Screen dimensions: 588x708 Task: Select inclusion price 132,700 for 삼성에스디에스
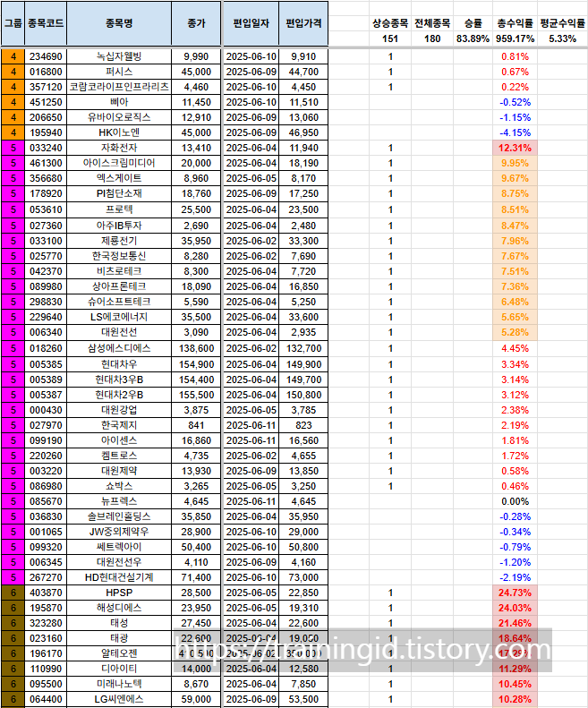[303, 348]
